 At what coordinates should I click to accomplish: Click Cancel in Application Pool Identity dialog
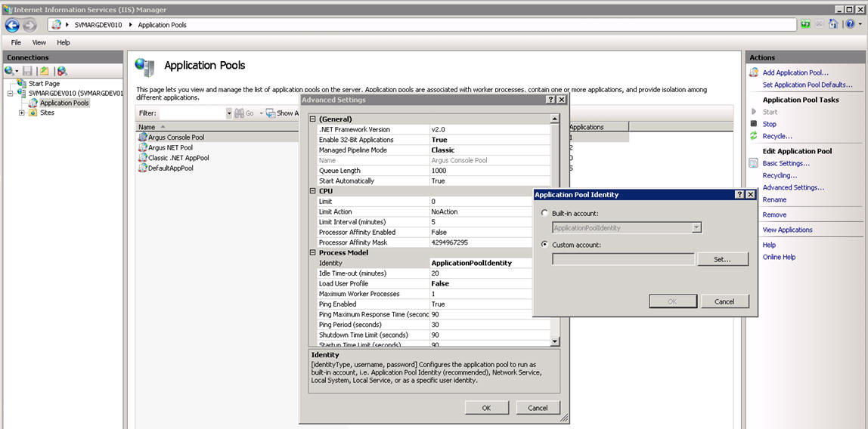coord(724,301)
